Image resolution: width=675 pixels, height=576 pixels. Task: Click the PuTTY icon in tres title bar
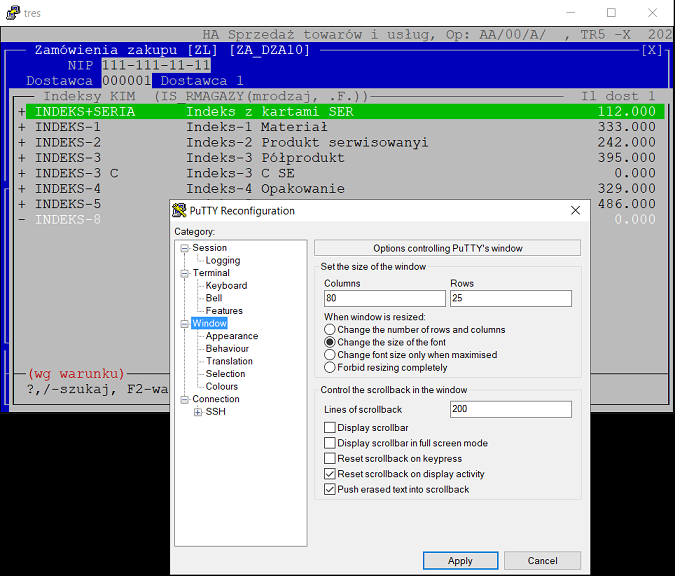coord(13,12)
